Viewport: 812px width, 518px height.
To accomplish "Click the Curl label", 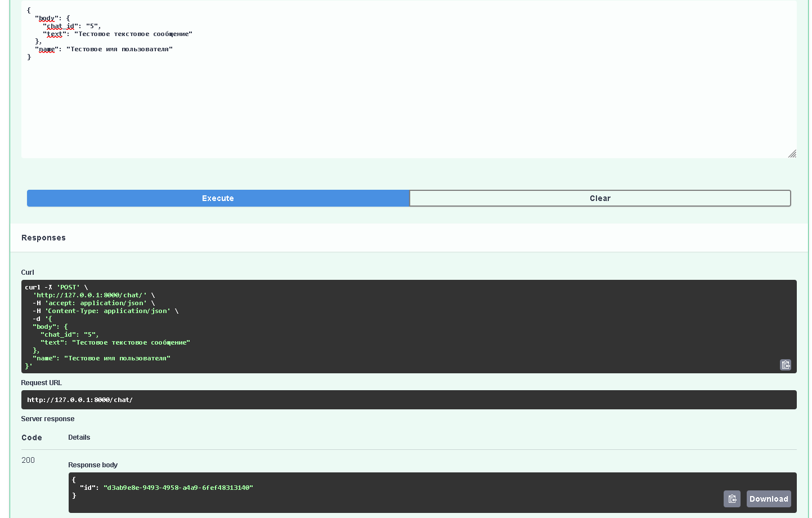I will coord(28,273).
